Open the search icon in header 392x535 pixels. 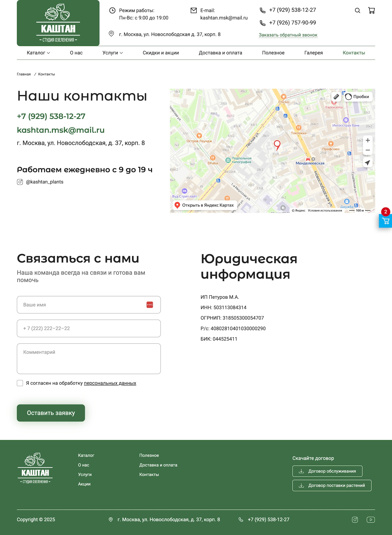(x=358, y=10)
